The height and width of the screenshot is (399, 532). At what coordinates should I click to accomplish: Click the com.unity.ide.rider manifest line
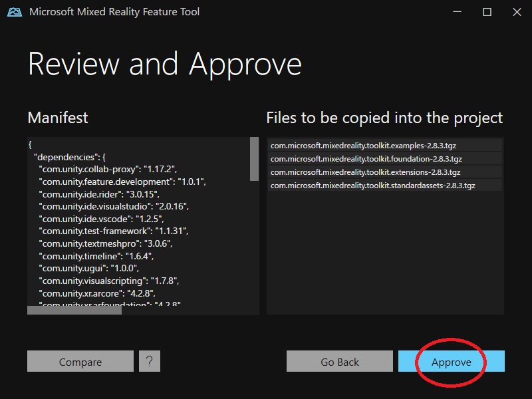pos(98,194)
